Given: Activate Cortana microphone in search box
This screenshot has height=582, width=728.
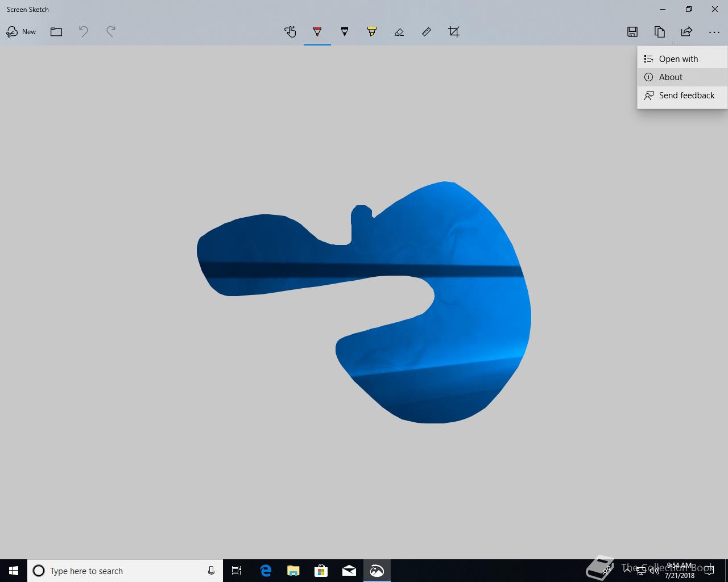Looking at the screenshot, I should (x=211, y=571).
